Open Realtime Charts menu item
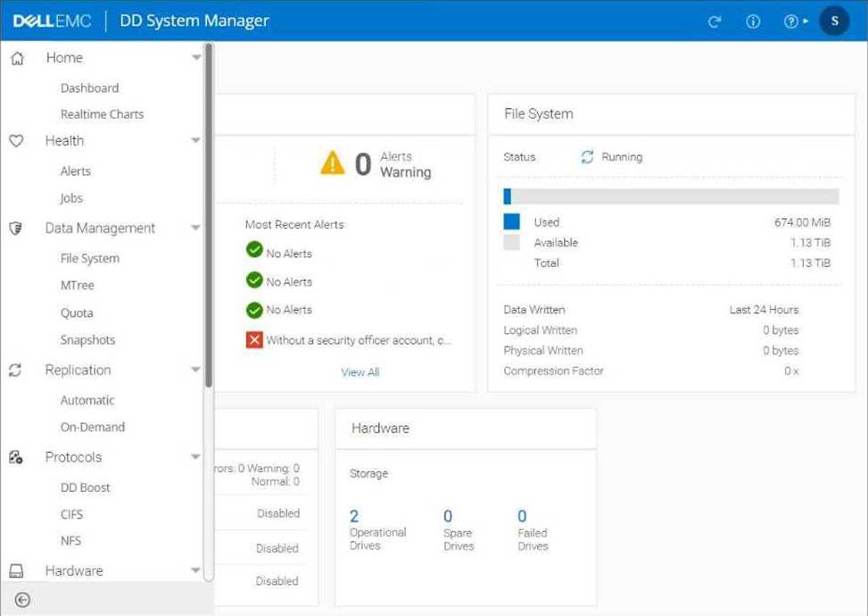The height and width of the screenshot is (616, 868). 103,114
